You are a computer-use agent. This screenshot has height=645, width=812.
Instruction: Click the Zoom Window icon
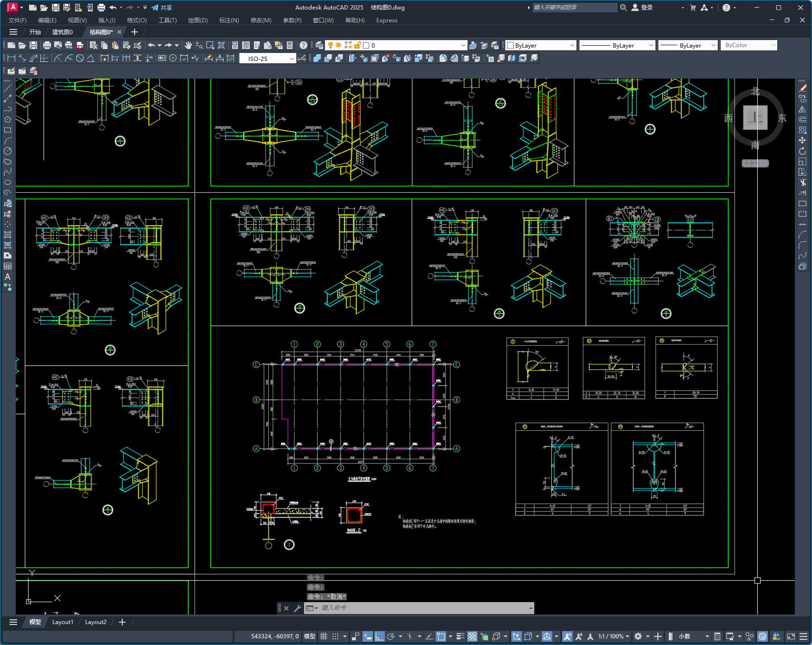210,45
